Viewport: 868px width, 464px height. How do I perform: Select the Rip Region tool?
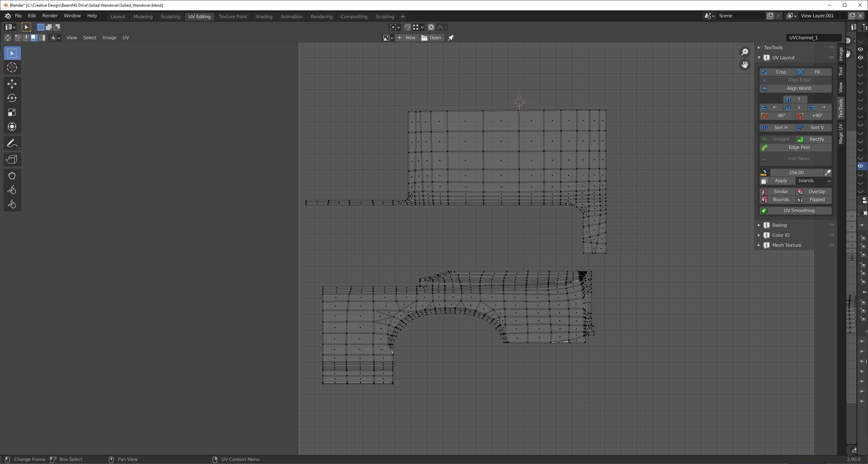point(12,159)
